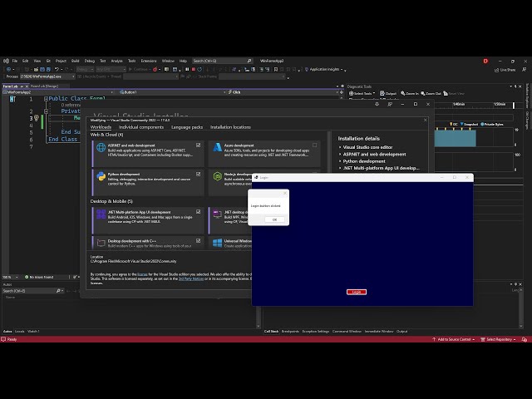Click the Hot Reload flame icon
Image resolution: width=532 pixels, height=399 pixels.
155,69
